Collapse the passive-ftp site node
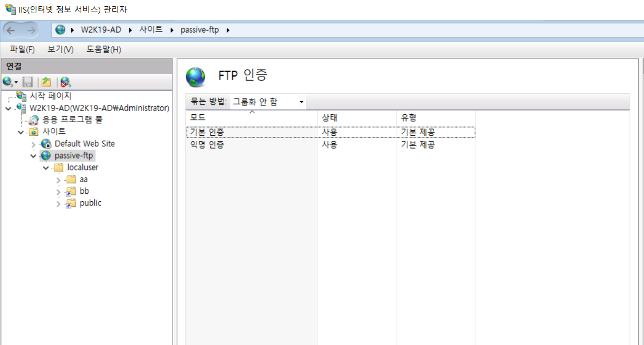This screenshot has height=345, width=644. click(x=33, y=156)
